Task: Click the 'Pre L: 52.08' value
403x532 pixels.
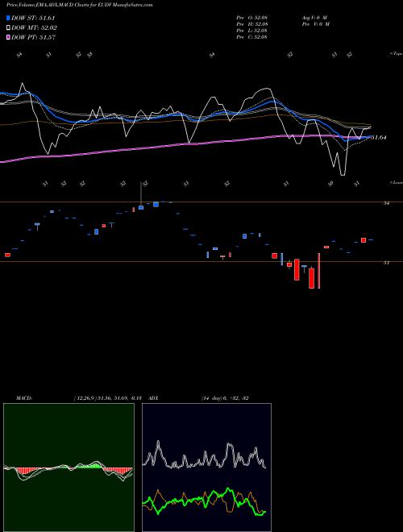Action: (251, 31)
